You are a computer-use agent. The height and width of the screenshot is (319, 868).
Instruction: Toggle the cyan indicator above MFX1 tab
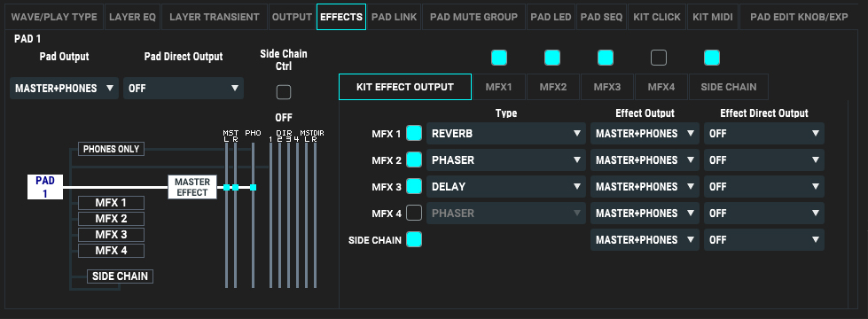(499, 58)
